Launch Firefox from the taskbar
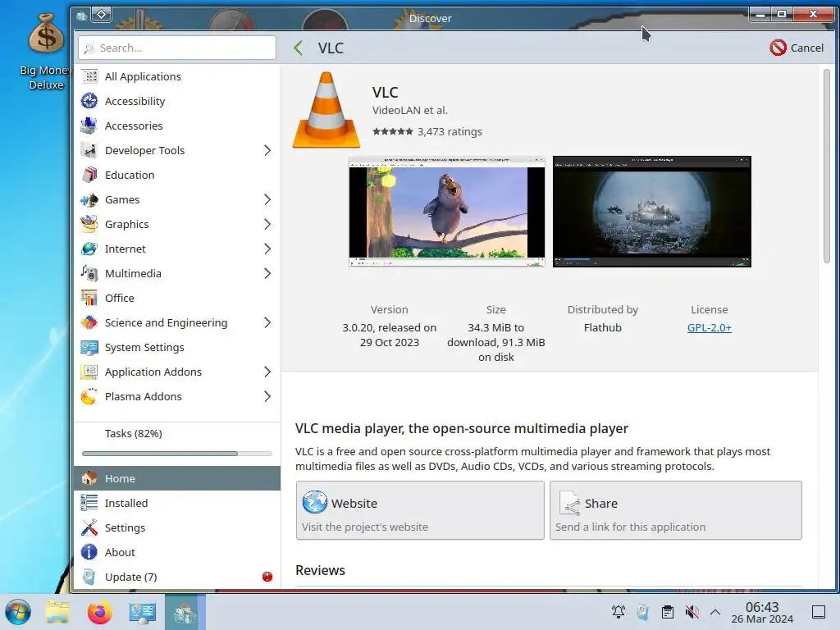 [x=99, y=612]
